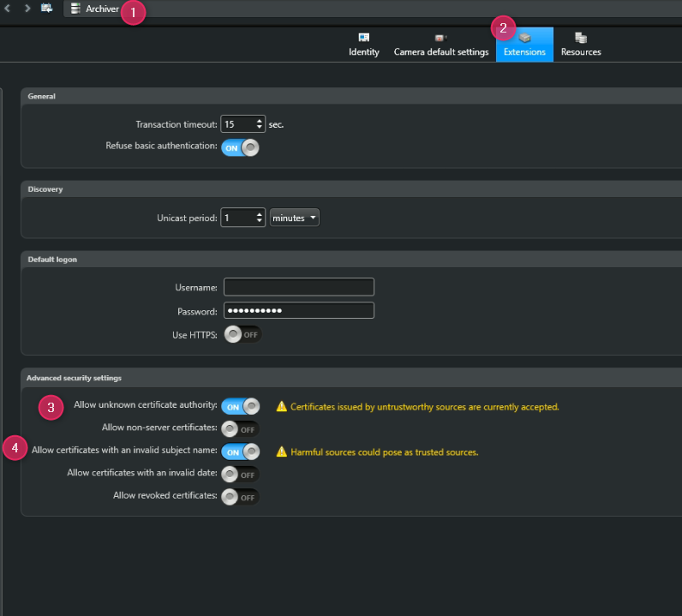The width and height of the screenshot is (682, 616).
Task: Toggle Allow non-server certificates on
Action: pos(240,428)
